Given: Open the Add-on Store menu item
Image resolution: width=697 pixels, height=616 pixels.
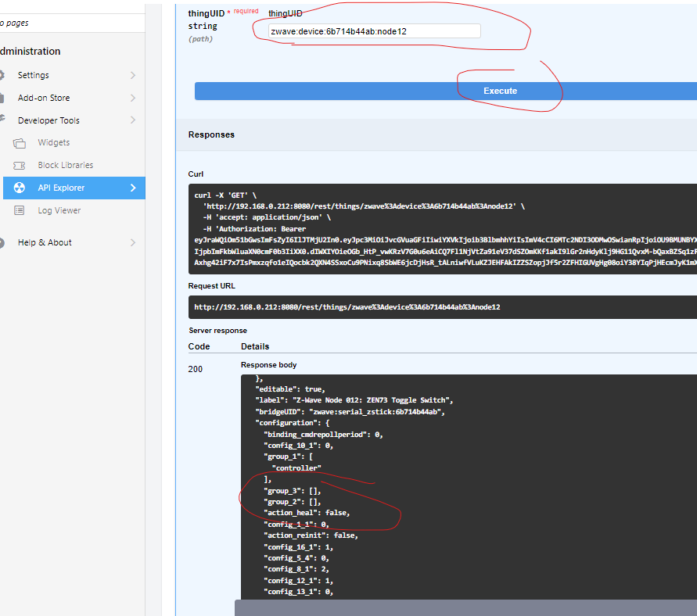Looking at the screenshot, I should click(x=44, y=98).
